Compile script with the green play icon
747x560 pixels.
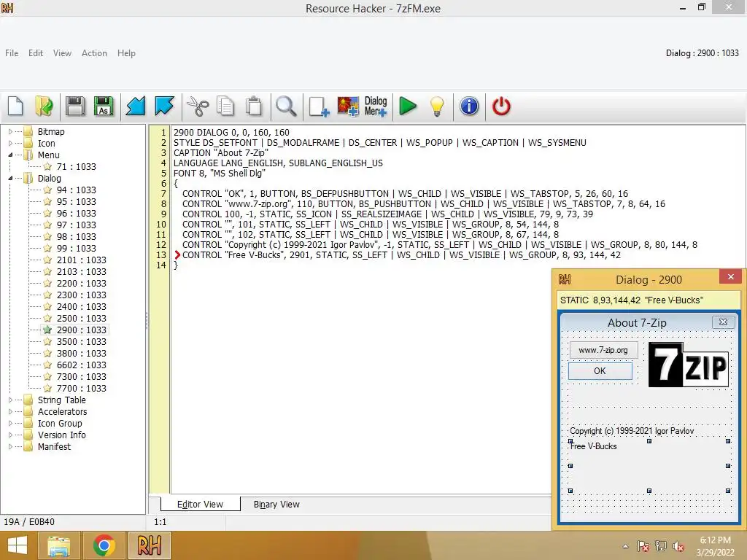(x=408, y=106)
